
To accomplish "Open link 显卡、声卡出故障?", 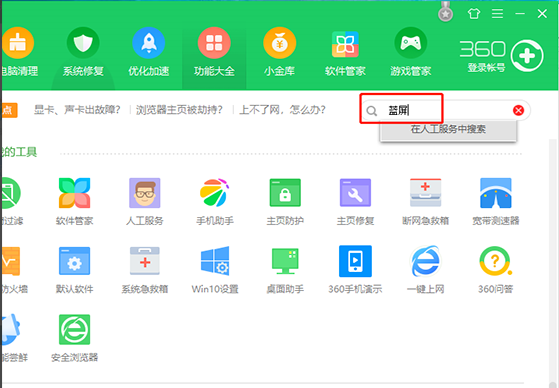I will point(77,109).
